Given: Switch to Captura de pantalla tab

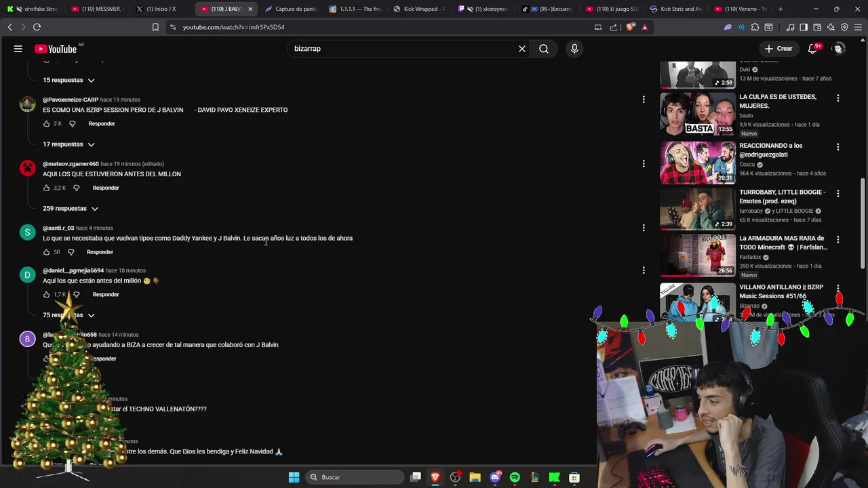Looking at the screenshot, I should pyautogui.click(x=290, y=9).
